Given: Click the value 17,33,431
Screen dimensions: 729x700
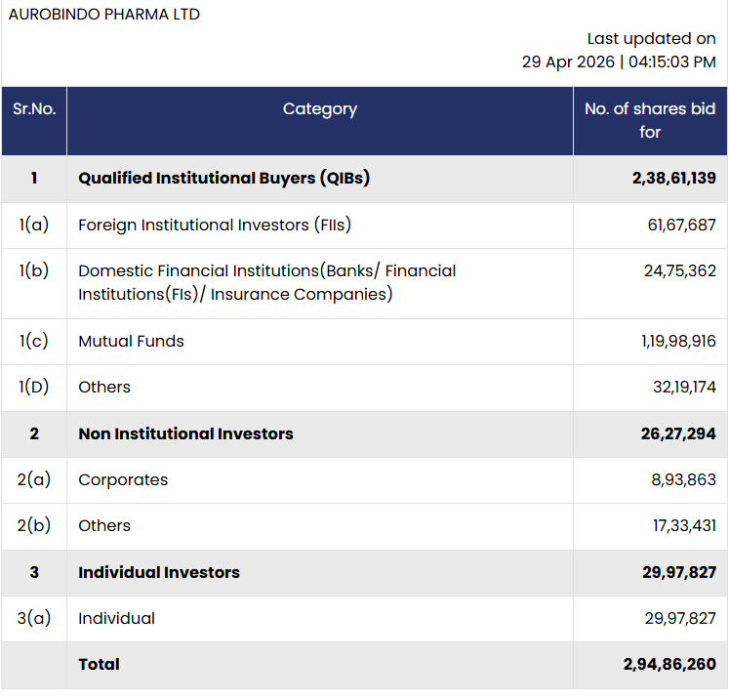Looking at the screenshot, I should pyautogui.click(x=684, y=525).
